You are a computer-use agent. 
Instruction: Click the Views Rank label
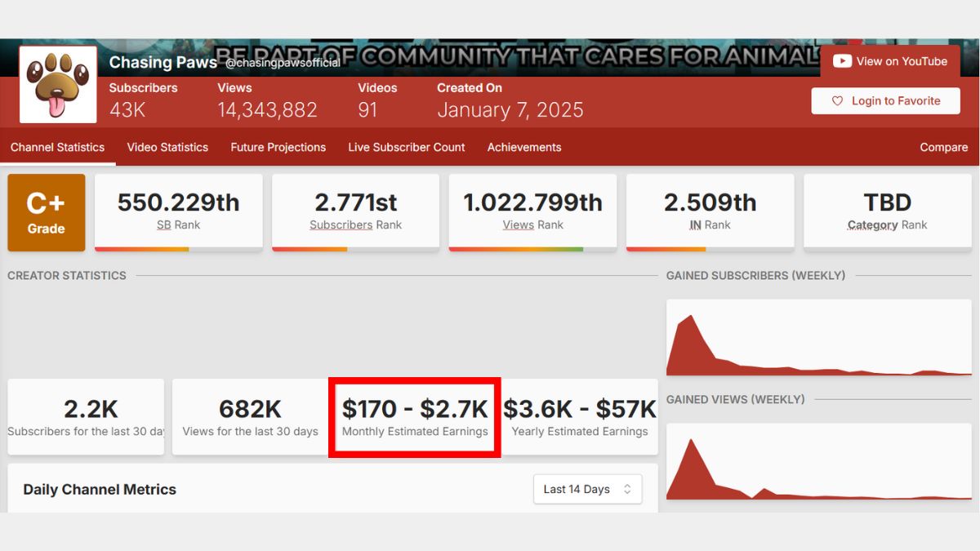(x=532, y=224)
